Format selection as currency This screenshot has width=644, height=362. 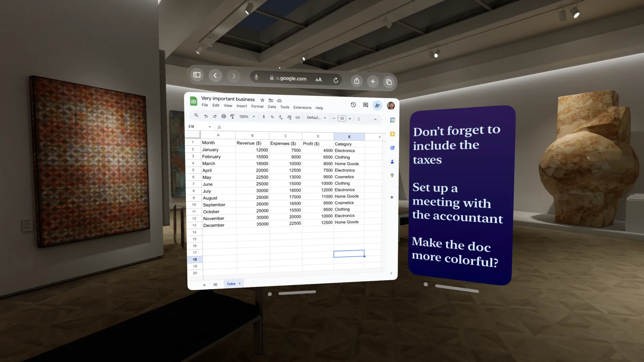[264, 117]
